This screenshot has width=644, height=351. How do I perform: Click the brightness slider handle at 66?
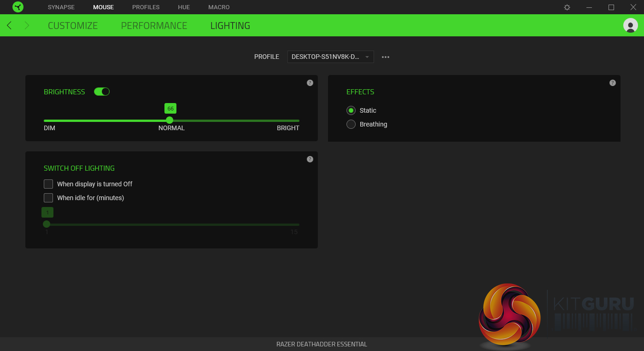point(170,120)
